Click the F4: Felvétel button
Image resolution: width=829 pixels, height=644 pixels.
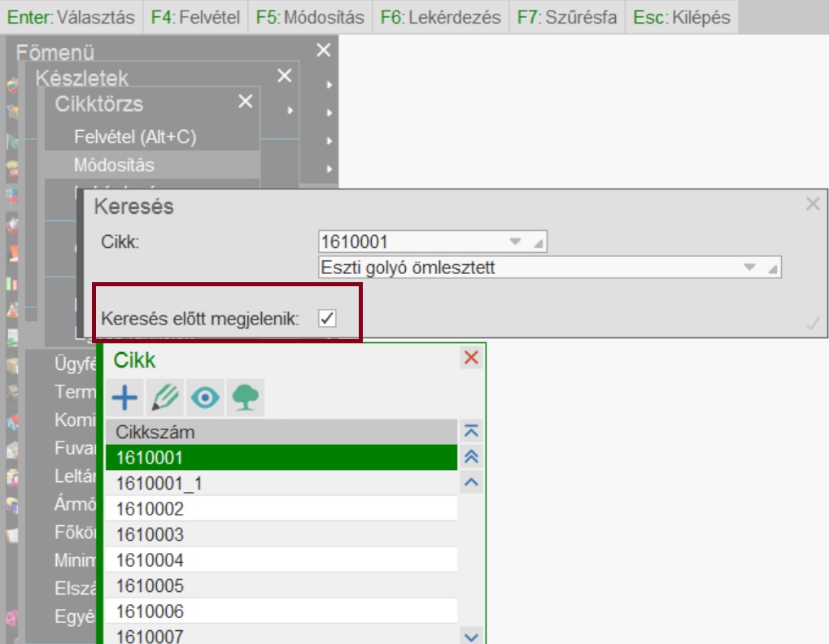195,17
